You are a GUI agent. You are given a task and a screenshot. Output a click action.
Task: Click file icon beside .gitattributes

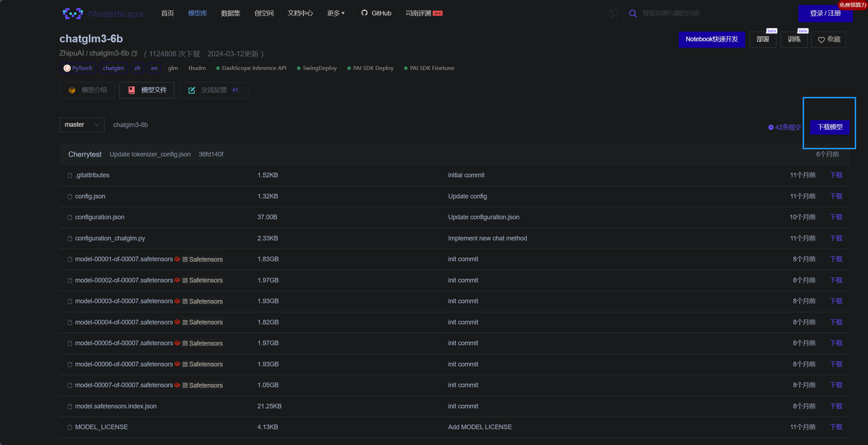click(70, 175)
